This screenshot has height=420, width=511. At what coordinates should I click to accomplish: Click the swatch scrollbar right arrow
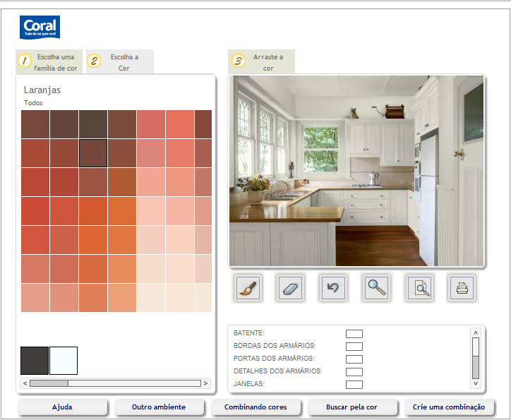(205, 383)
